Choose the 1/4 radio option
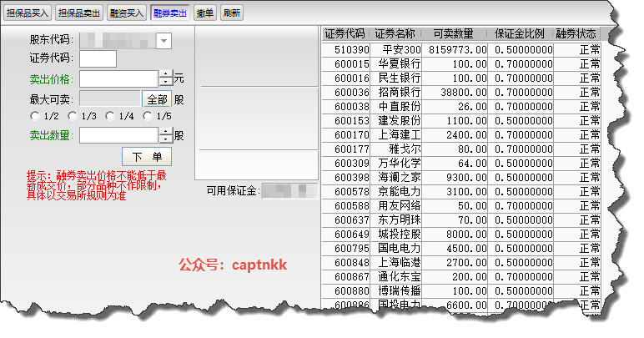The height and width of the screenshot is (338, 644). 109,116
